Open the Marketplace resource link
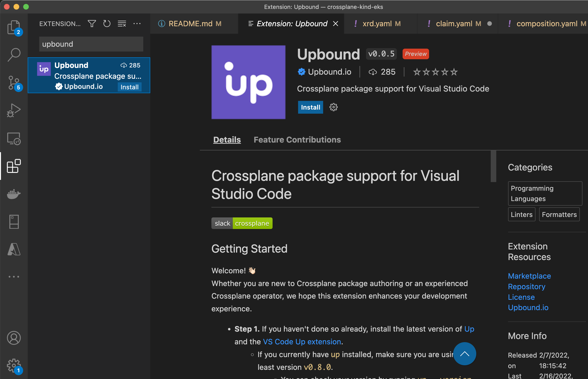Viewport: 588px width, 379px height. click(x=529, y=276)
